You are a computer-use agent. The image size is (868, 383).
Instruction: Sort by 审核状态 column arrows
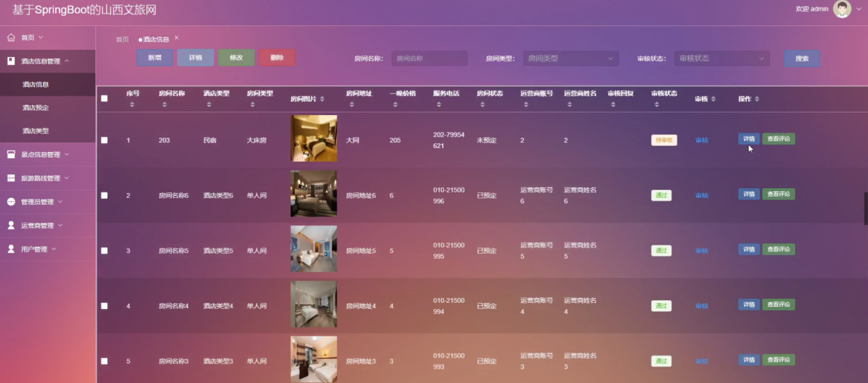[656, 104]
